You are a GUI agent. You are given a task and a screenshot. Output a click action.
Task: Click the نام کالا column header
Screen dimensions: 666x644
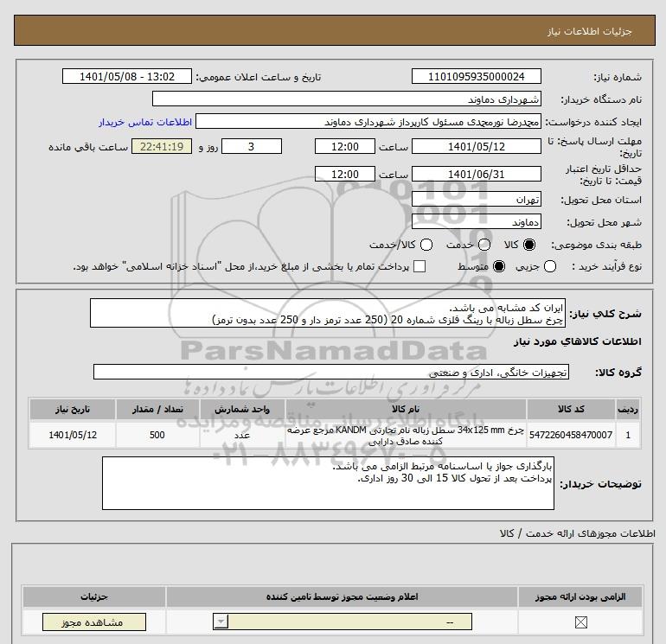click(x=406, y=409)
